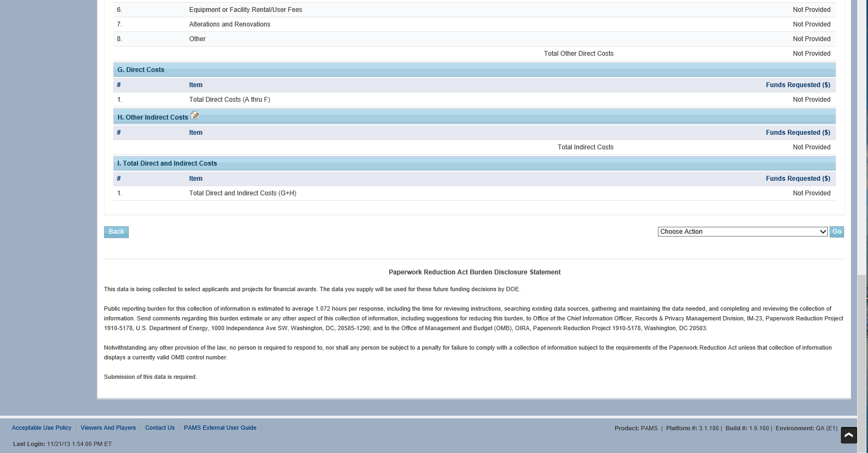
Task: Click 'Funds Requested ($)' header under H. Other Indirect Costs
Action: point(798,133)
